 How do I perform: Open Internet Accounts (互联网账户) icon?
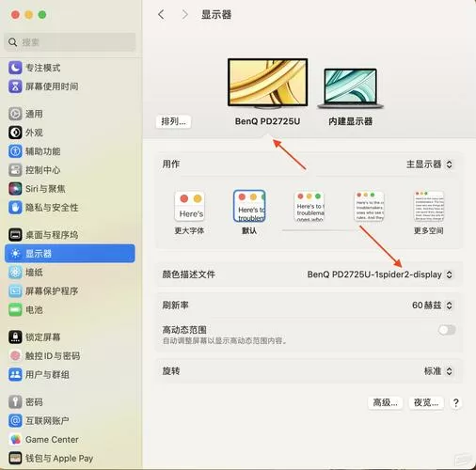15,420
